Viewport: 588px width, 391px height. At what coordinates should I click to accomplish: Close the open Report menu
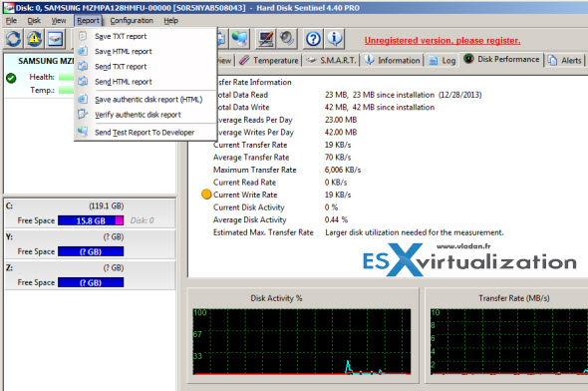coord(88,21)
